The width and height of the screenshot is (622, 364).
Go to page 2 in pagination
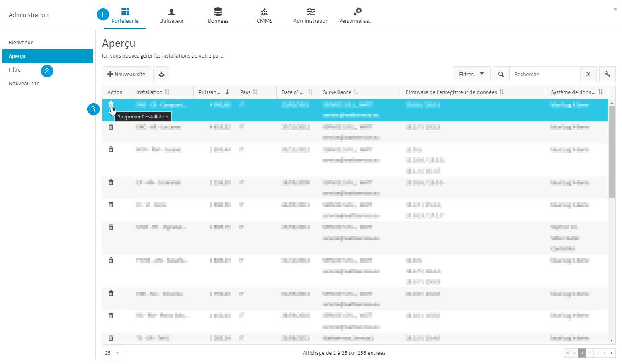pos(590,353)
